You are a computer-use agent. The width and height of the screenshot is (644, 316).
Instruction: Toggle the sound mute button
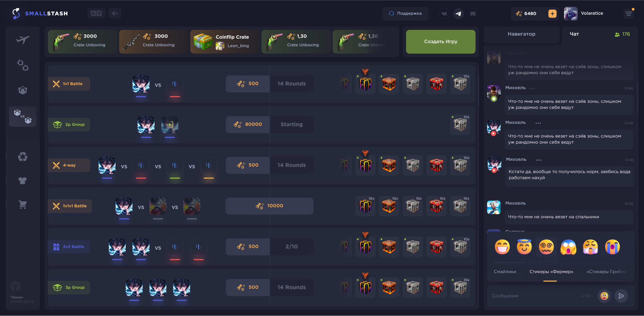tap(115, 13)
